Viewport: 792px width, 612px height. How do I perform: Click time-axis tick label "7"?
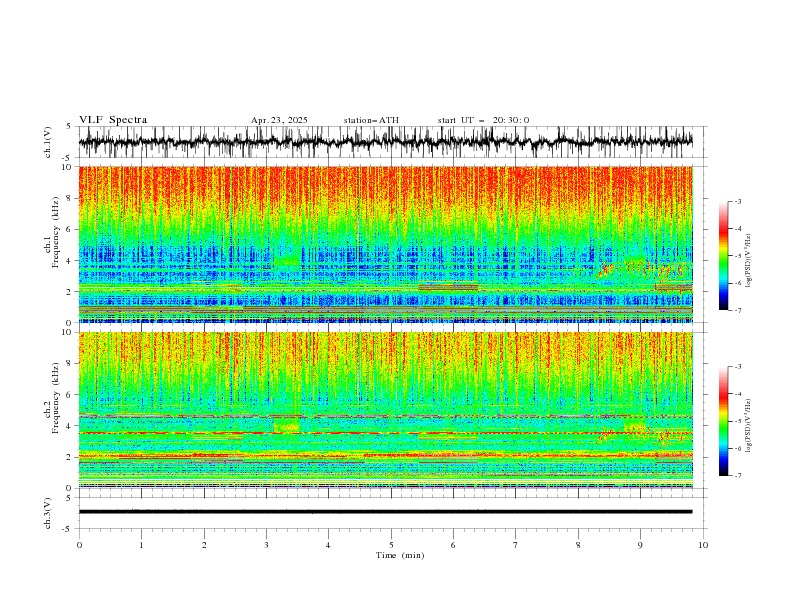pyautogui.click(x=516, y=545)
